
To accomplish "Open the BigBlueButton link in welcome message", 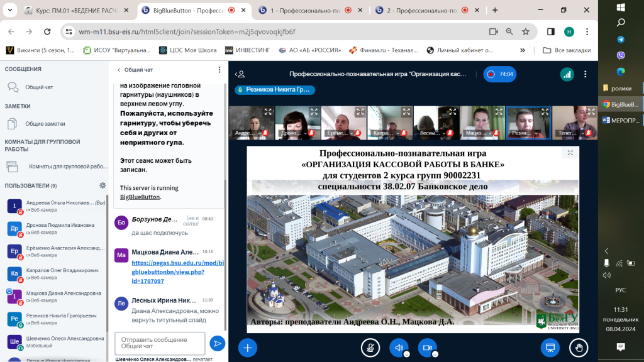I will pyautogui.click(x=140, y=197).
